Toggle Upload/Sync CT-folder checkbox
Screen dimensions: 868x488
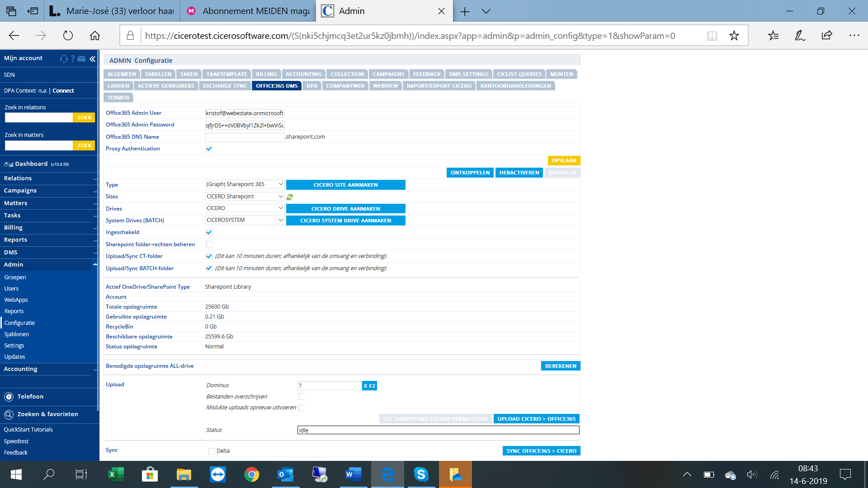pyautogui.click(x=209, y=256)
